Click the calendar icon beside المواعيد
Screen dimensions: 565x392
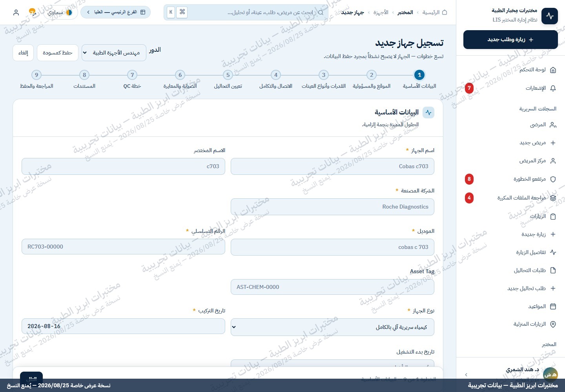[553, 307]
